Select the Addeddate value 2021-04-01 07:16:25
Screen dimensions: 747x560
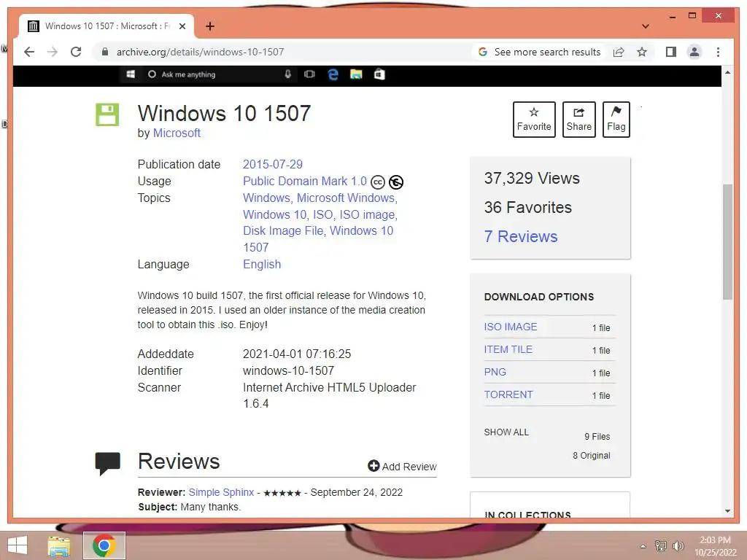tap(297, 354)
